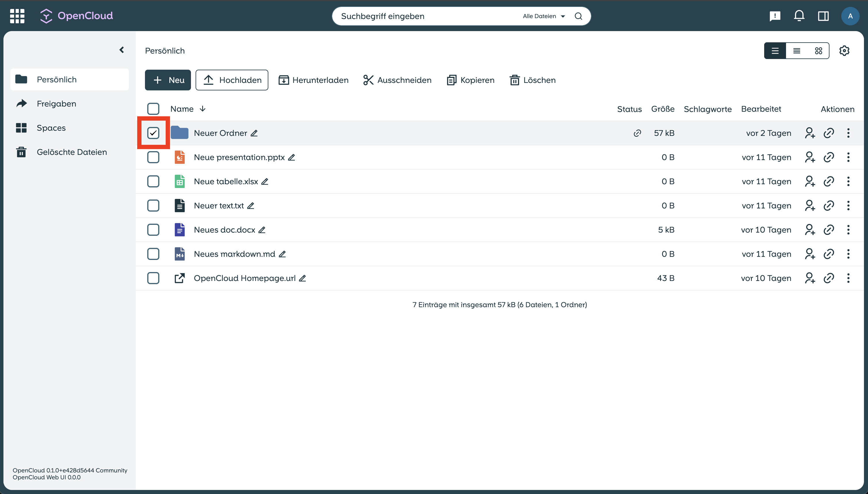Check Neues doc.docx checkbox

pos(153,230)
